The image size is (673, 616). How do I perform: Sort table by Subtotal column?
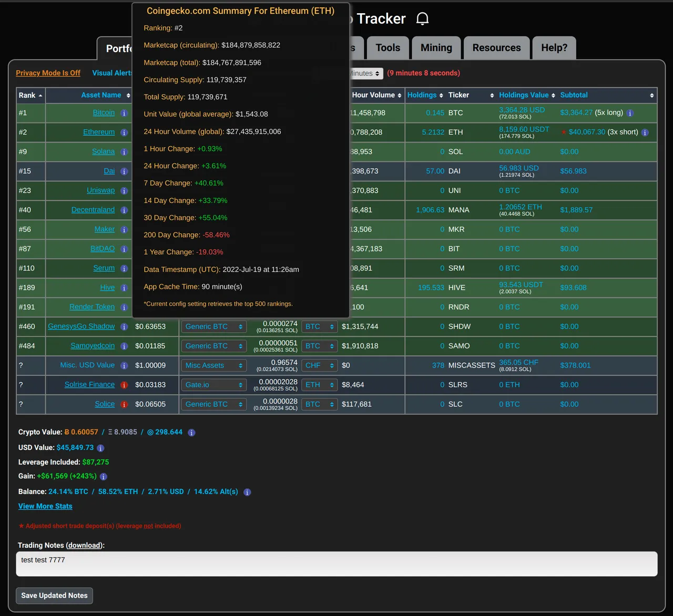click(607, 95)
